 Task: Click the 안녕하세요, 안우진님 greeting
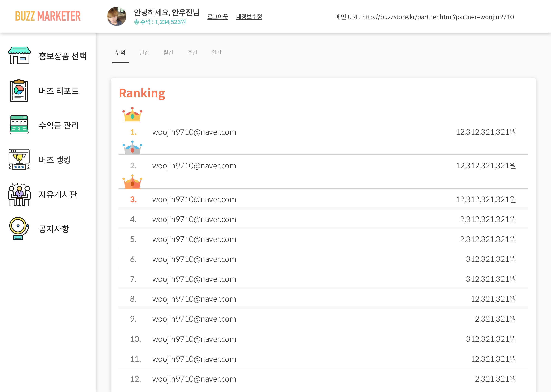pyautogui.click(x=166, y=12)
